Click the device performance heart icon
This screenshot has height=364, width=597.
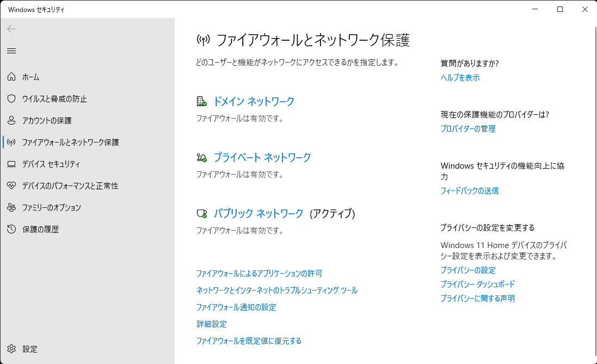click(x=11, y=186)
